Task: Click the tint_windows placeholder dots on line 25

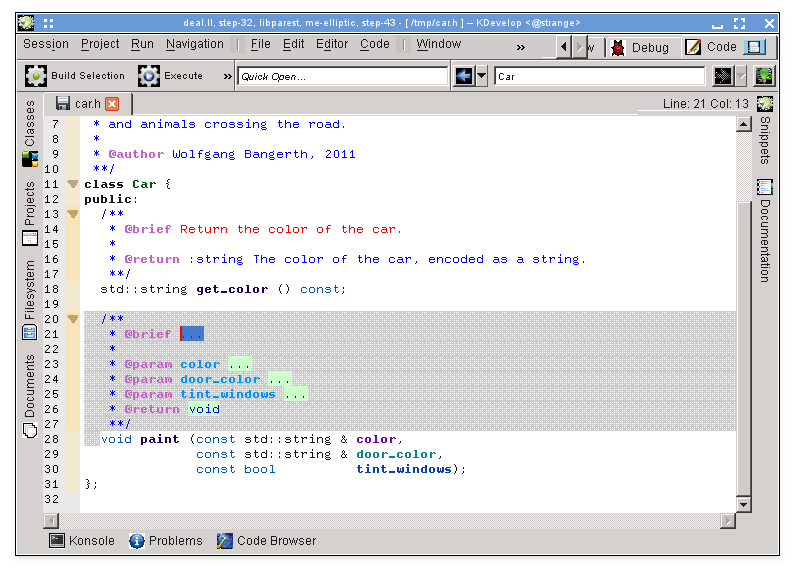Action: (296, 394)
